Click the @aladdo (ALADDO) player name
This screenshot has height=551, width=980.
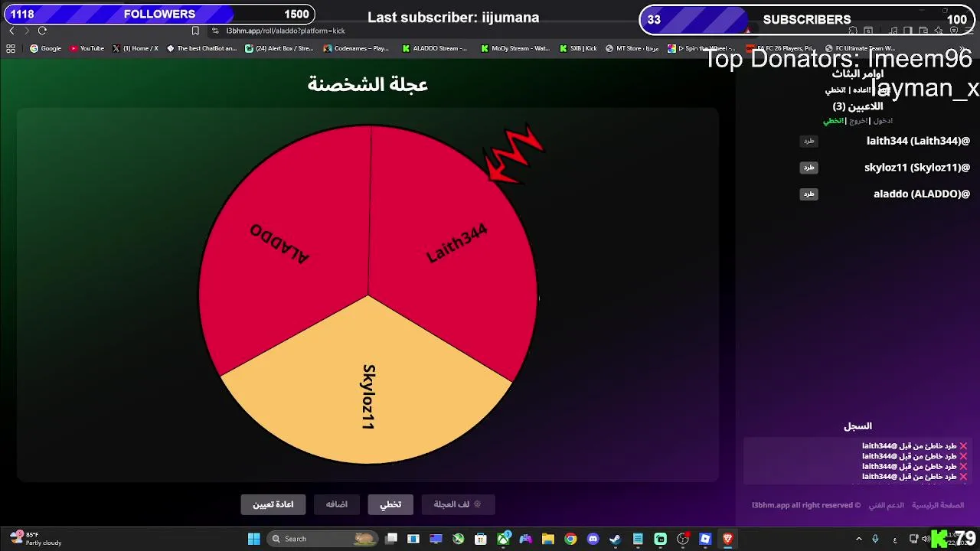tap(922, 194)
